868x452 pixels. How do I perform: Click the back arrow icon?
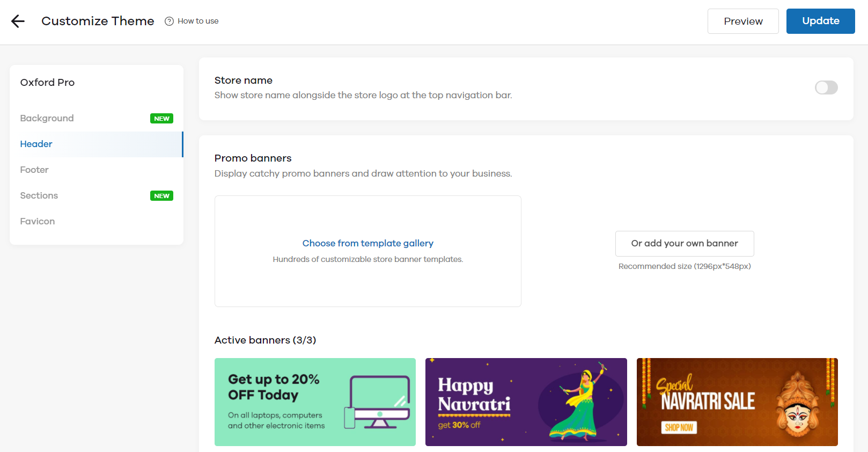[18, 21]
